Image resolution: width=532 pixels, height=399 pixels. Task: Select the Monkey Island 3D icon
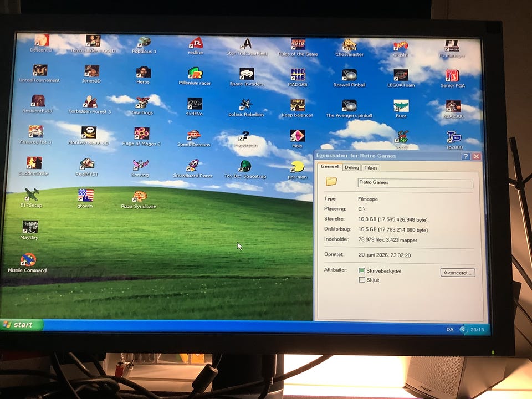pos(89,132)
